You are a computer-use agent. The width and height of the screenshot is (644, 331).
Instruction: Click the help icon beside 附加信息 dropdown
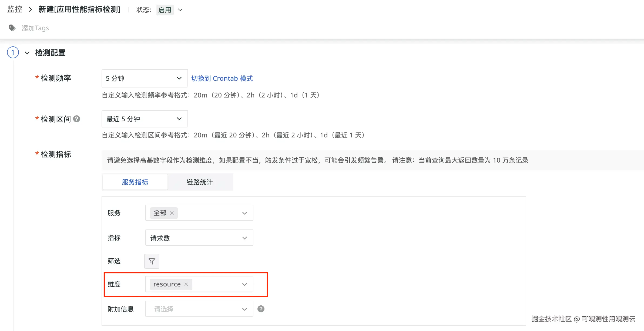click(x=261, y=309)
